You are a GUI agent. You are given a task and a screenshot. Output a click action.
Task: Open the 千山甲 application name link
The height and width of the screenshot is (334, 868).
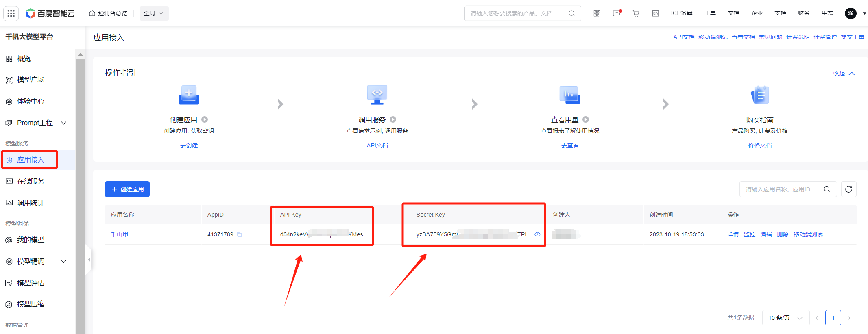[x=120, y=234]
